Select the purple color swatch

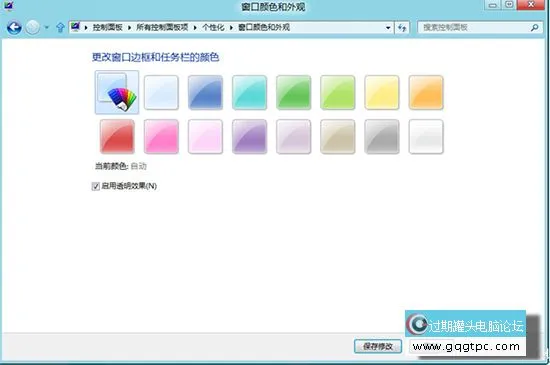point(249,137)
